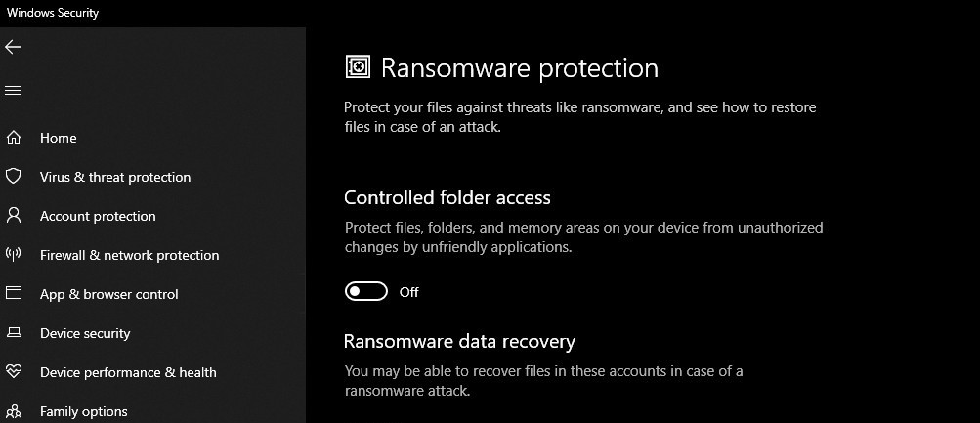
Task: Open the Home menu item
Action: 59,139
